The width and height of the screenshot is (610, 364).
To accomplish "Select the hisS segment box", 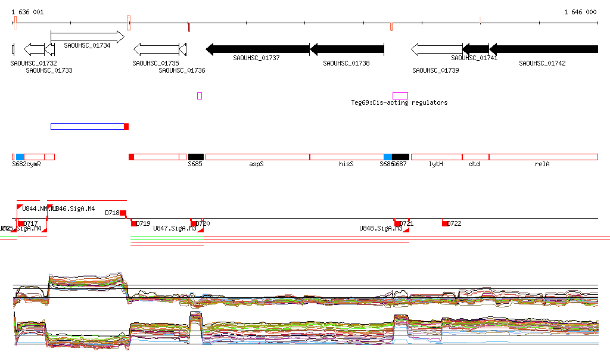I will tap(347, 157).
